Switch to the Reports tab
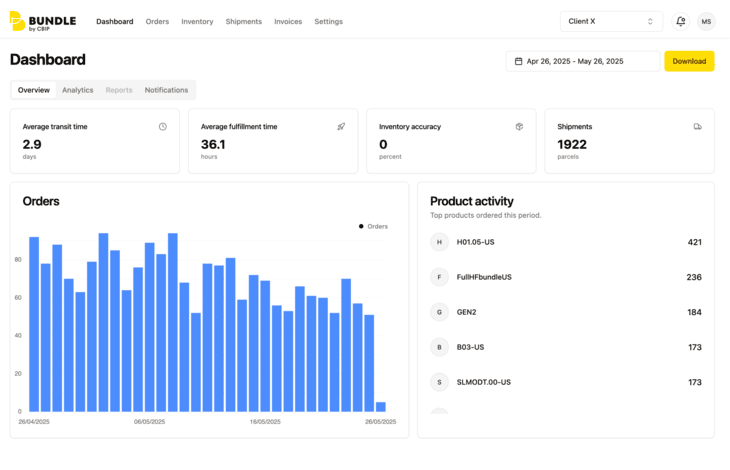This screenshot has height=470, width=730. [119, 90]
